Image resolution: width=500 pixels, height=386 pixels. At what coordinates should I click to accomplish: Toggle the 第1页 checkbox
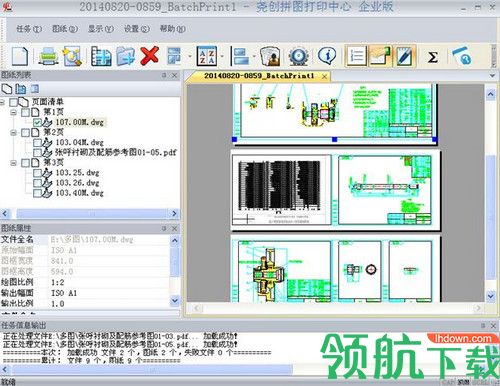click(x=25, y=112)
